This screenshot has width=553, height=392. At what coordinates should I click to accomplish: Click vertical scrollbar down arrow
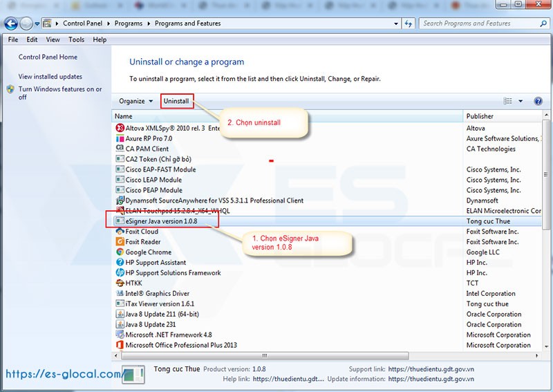pyautogui.click(x=546, y=346)
